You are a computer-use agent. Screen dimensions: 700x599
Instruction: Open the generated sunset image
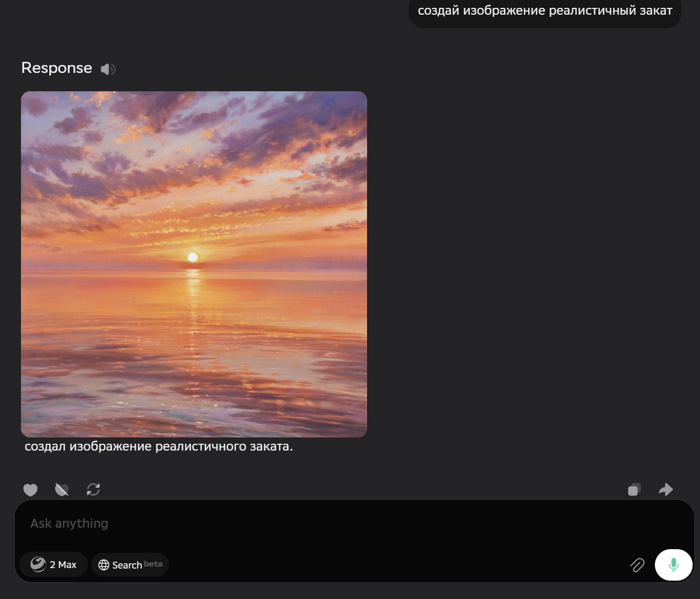[x=194, y=264]
